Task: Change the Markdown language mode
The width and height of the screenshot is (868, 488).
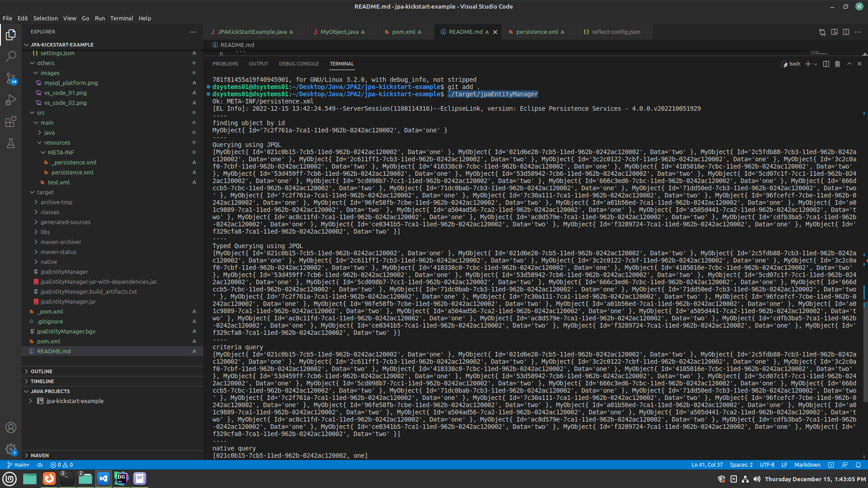Action: pos(807,465)
